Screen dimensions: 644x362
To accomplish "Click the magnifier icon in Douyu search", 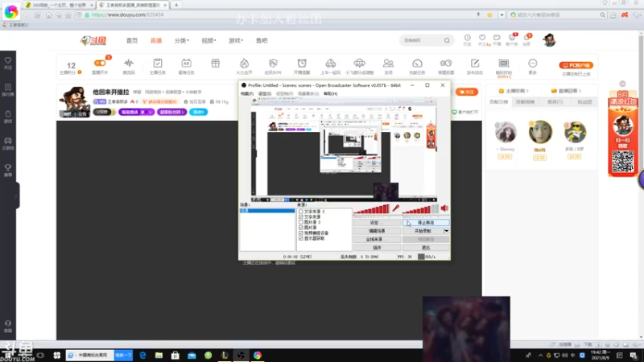I will (447, 40).
